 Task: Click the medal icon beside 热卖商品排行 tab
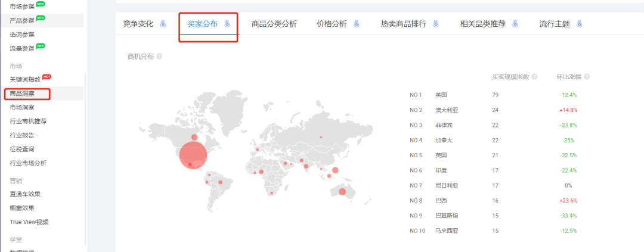coord(435,24)
